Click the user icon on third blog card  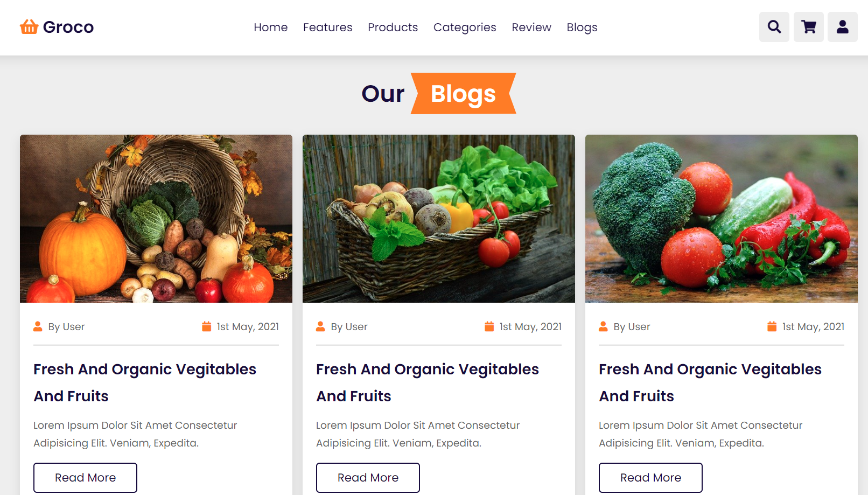click(x=603, y=326)
